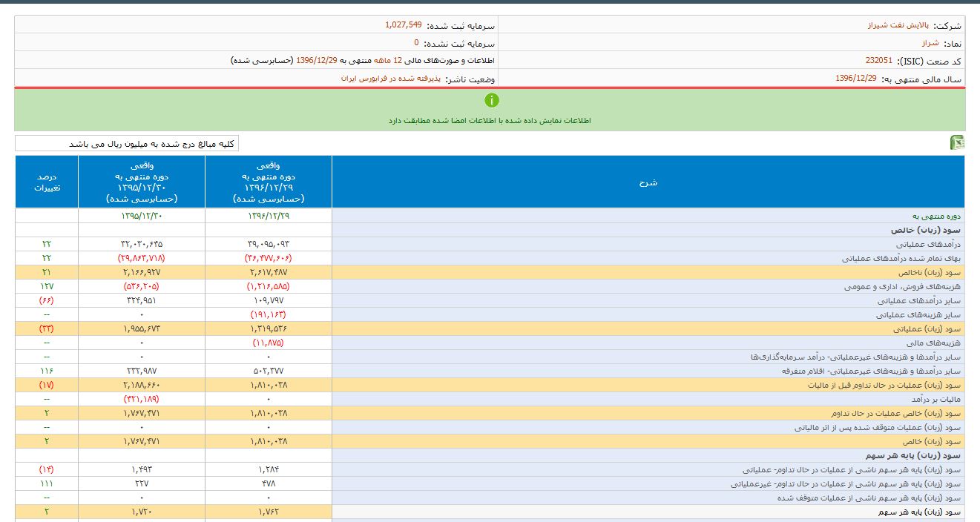Click the change percent ۱۲۷
Image resolution: width=980 pixels, height=522 pixels.
point(46,286)
